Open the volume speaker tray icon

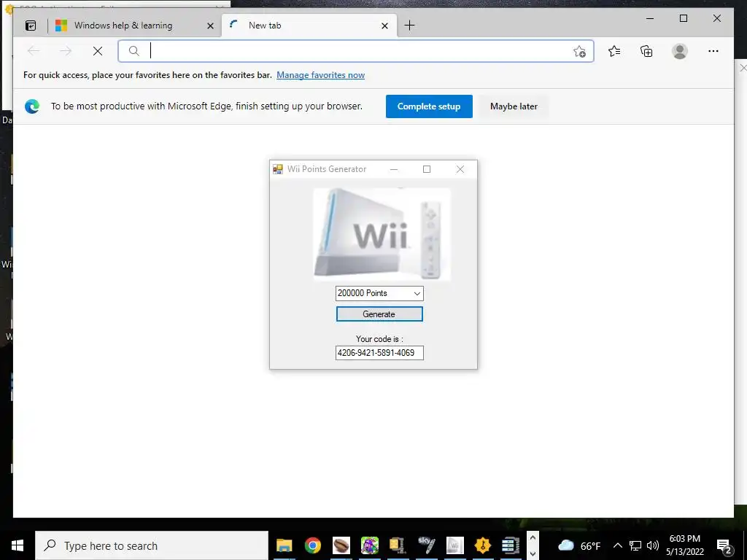pyautogui.click(x=653, y=545)
